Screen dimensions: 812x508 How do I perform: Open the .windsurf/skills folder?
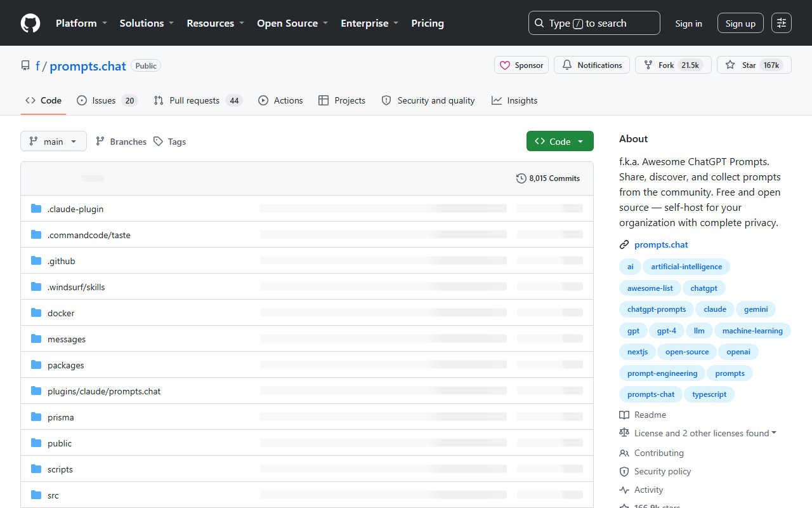tap(76, 287)
